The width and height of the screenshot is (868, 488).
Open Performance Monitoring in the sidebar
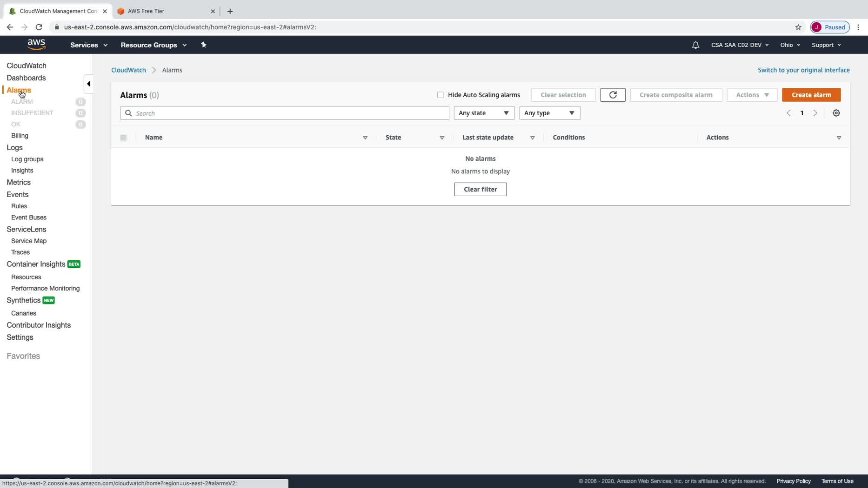45,289
